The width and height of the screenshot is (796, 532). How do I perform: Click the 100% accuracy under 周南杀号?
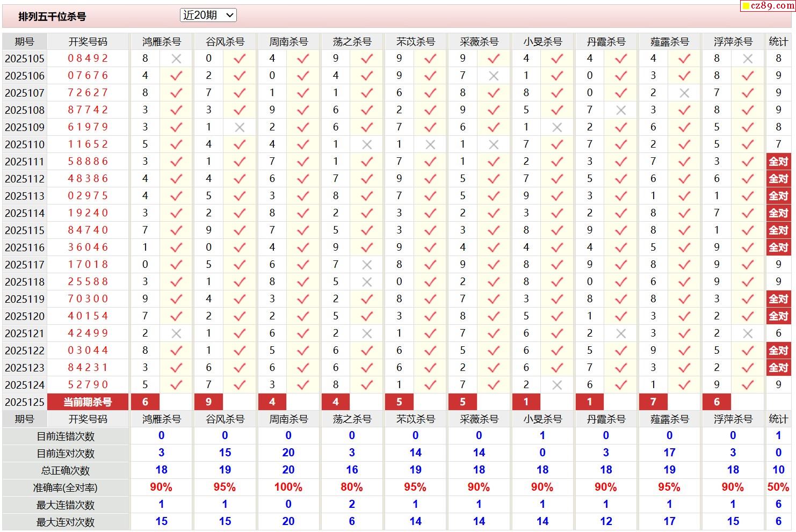pos(288,487)
